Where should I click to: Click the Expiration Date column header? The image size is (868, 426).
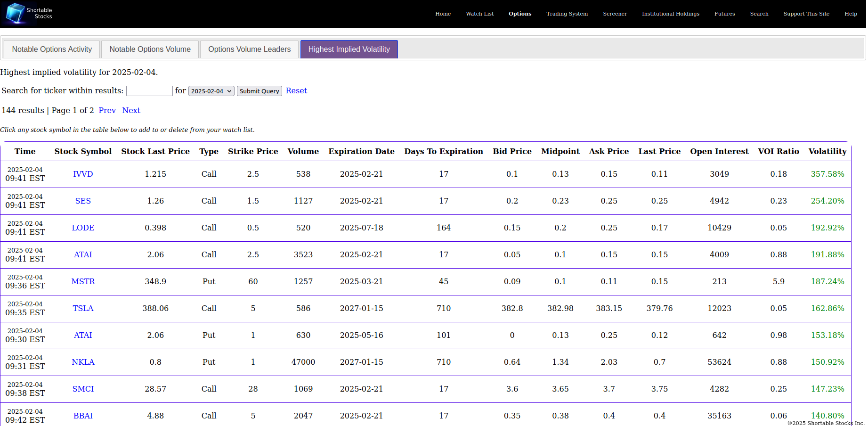[x=362, y=151]
